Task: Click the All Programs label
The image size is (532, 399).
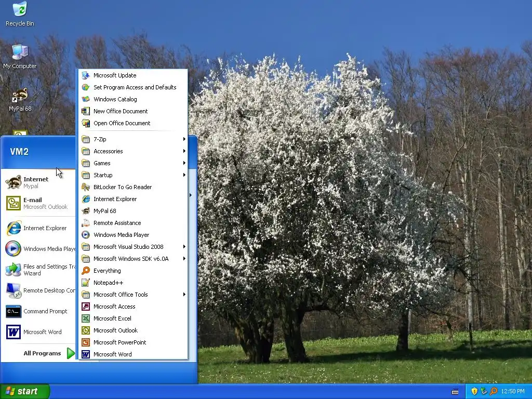Action: 42,353
